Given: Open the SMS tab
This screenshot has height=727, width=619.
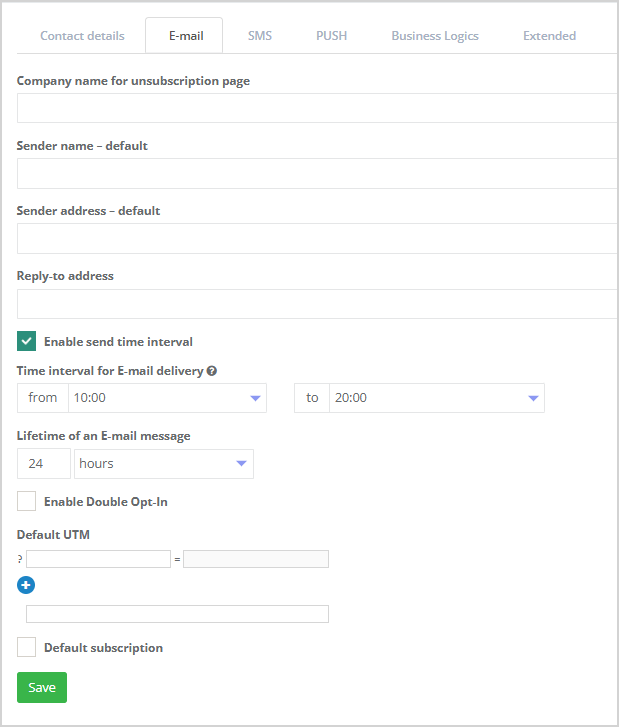Looking at the screenshot, I should (260, 36).
